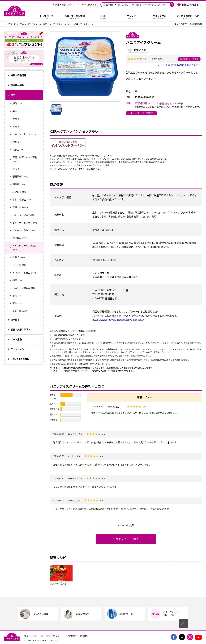Image resolution: width=206 pixels, height=644 pixels.
Task: Click the アイスクリーム・氷菓子 breadcrumb link
Action: [38, 24]
